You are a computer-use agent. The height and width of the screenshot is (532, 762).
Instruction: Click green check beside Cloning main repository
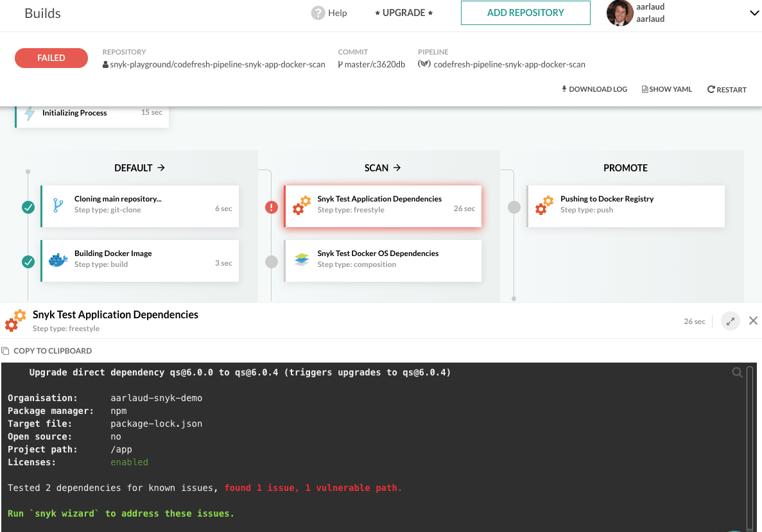pos(28,207)
